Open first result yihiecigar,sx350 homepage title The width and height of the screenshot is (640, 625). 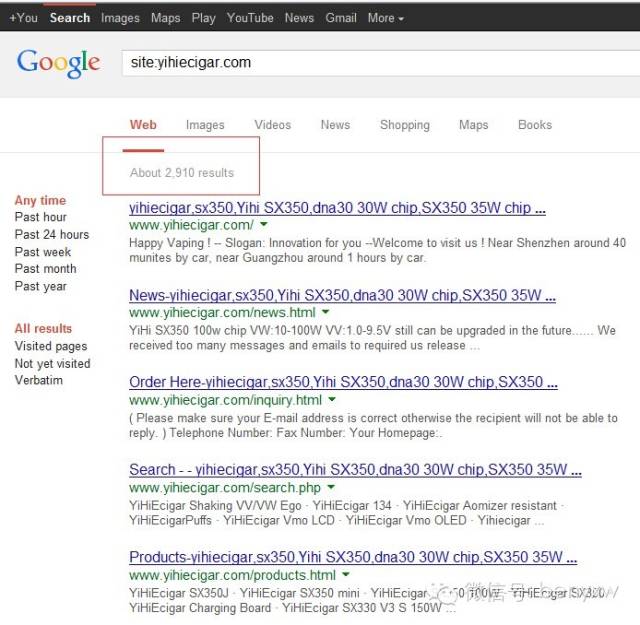pyautogui.click(x=337, y=208)
